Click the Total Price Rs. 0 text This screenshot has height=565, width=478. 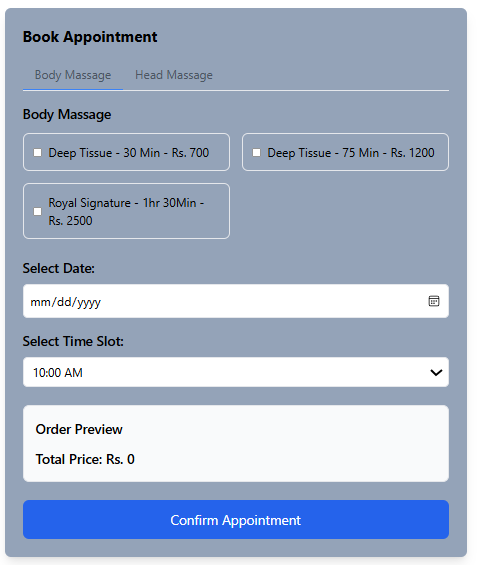click(85, 459)
